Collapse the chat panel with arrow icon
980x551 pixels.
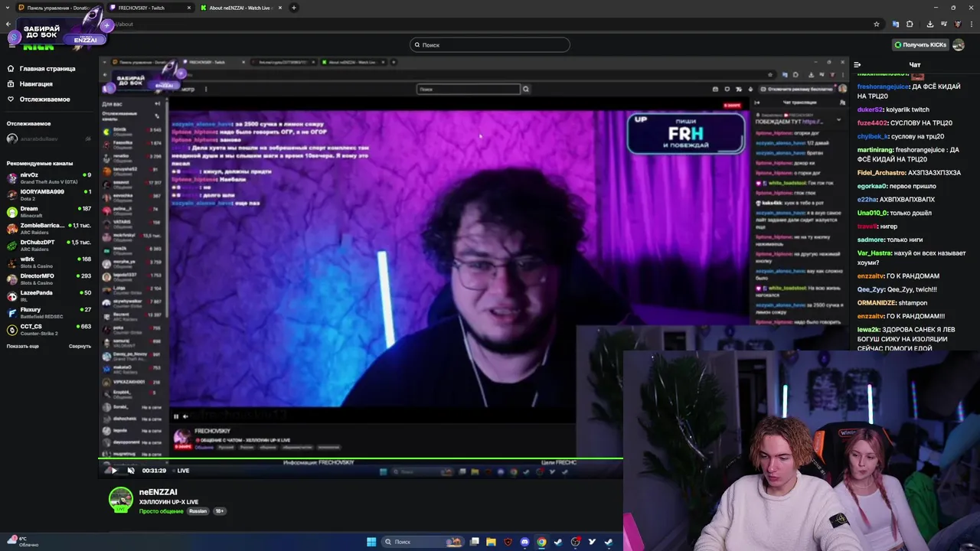(857, 65)
